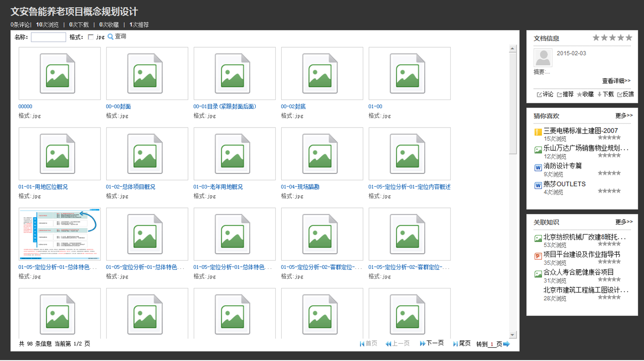
Task: Click scrollbar up arrow in file list
Action: pyautogui.click(x=513, y=49)
